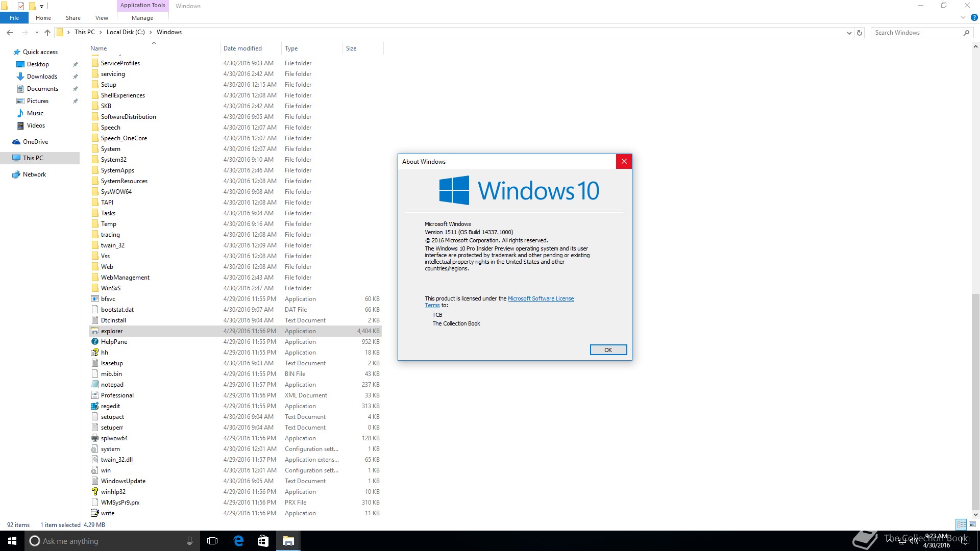
Task: Launch Microsoft Edge from taskbar
Action: [x=238, y=541]
